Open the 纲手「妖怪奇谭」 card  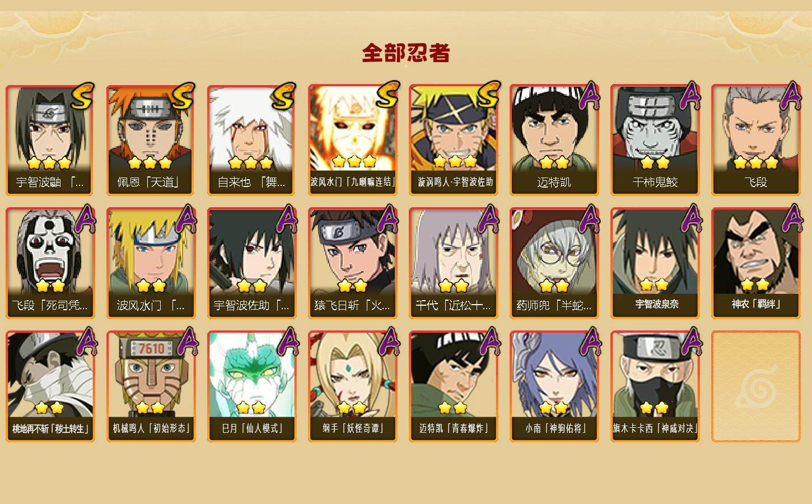(352, 386)
